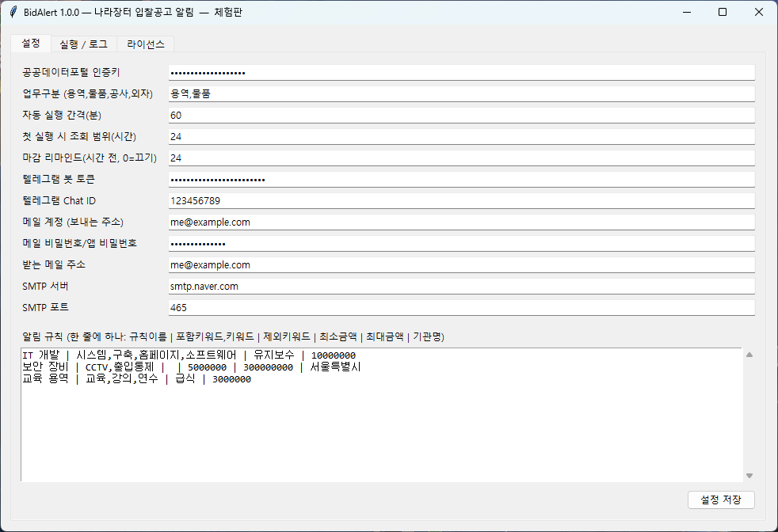The height and width of the screenshot is (532, 778).
Task: Click the '자동 실행 간격(분)' label
Action: point(62,115)
